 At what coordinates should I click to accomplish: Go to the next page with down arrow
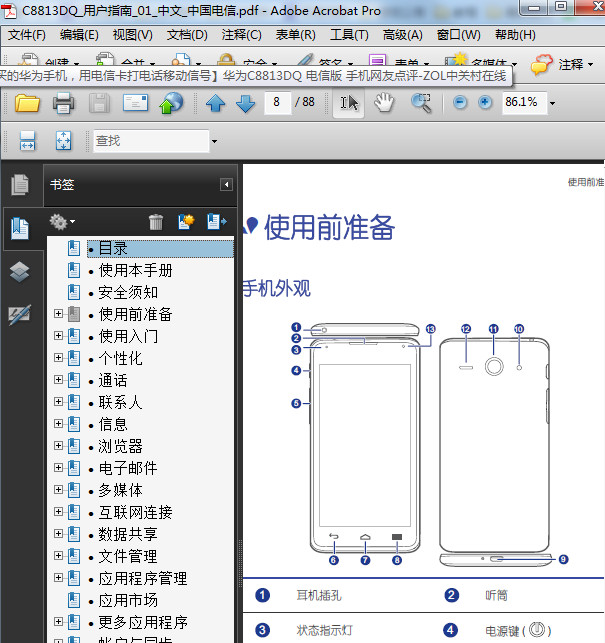coord(245,103)
